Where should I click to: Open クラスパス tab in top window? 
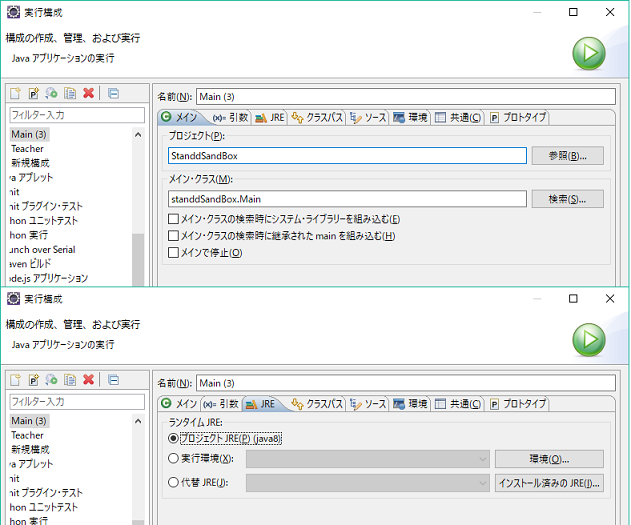point(317,117)
